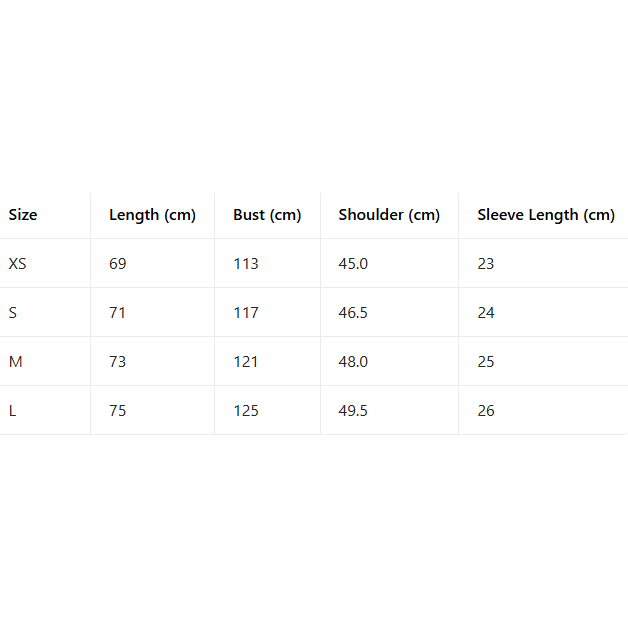
Task: Click shoulder value 46.5
Action: [353, 313]
